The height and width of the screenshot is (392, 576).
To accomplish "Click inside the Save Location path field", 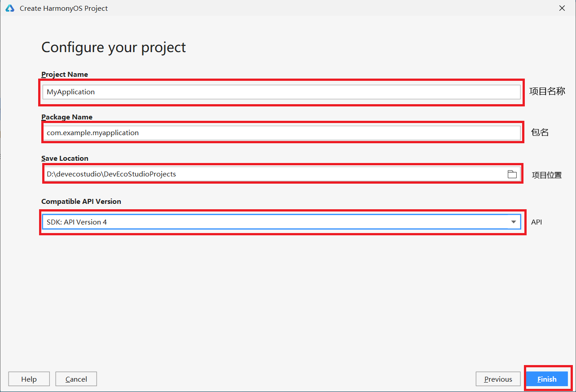I will 274,174.
